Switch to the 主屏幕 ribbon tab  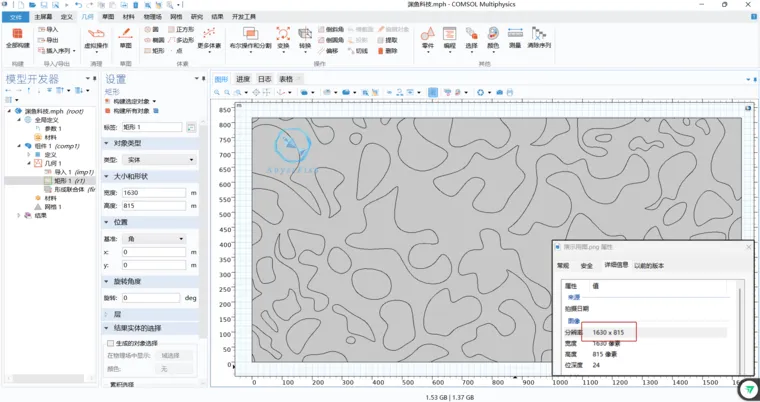click(43, 17)
